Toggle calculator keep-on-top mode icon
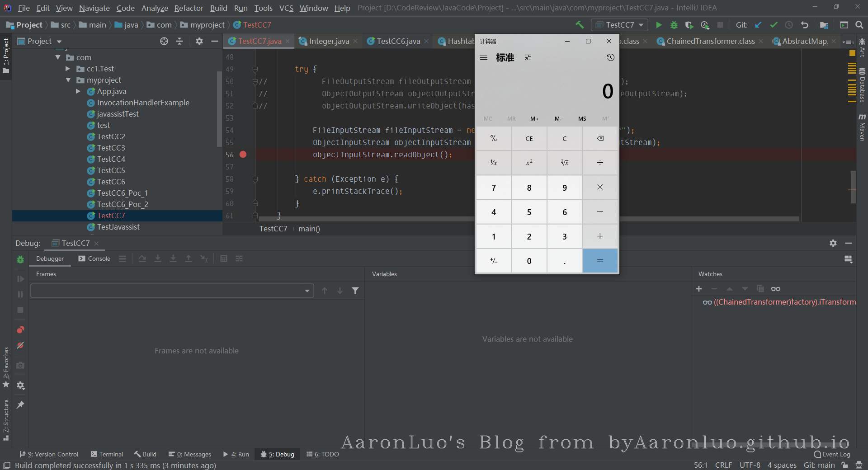 528,57
